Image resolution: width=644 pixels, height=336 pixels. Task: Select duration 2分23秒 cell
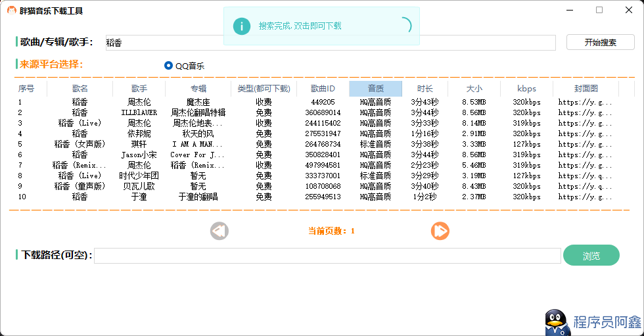pos(425,165)
